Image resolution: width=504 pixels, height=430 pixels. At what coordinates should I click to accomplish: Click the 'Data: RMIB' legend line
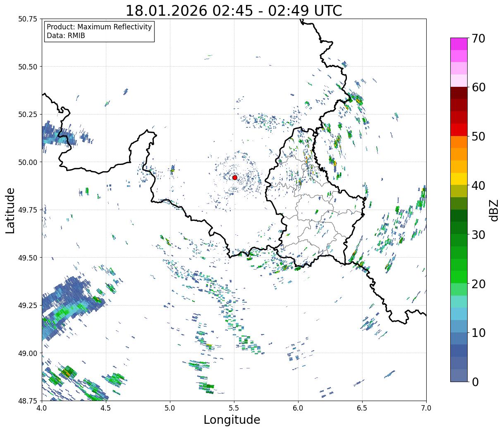[66, 36]
